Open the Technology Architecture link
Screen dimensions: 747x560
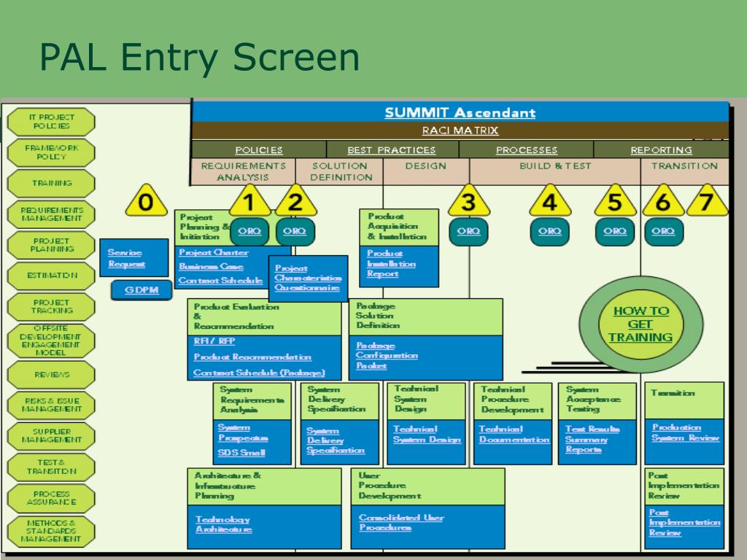tap(223, 524)
